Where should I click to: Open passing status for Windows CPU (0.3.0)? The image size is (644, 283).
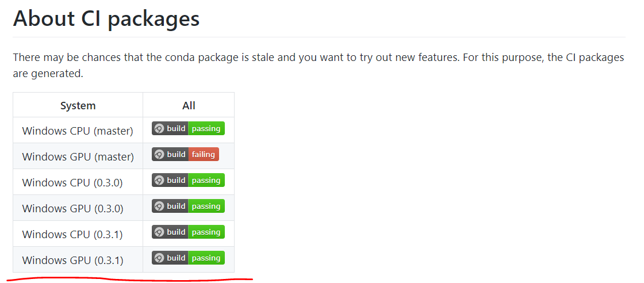tap(206, 180)
